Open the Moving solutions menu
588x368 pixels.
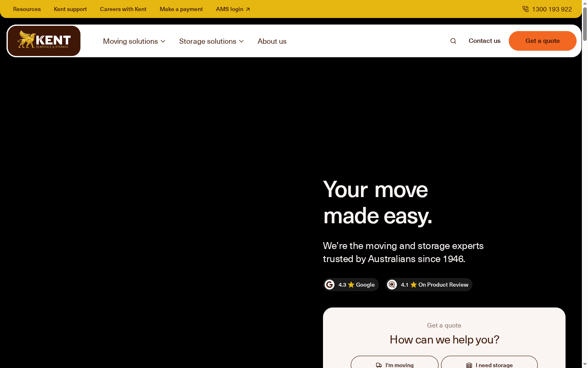coord(134,41)
